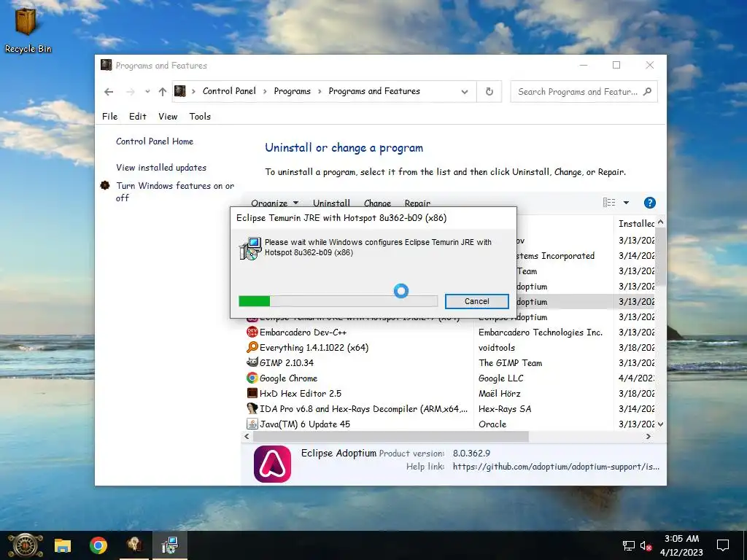This screenshot has height=560, width=747.
Task: Open the notification center icon
Action: pos(723,545)
